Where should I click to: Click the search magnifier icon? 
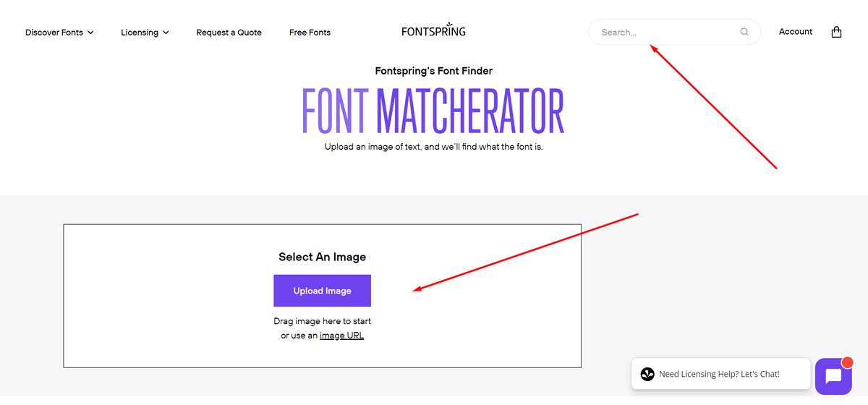[744, 32]
